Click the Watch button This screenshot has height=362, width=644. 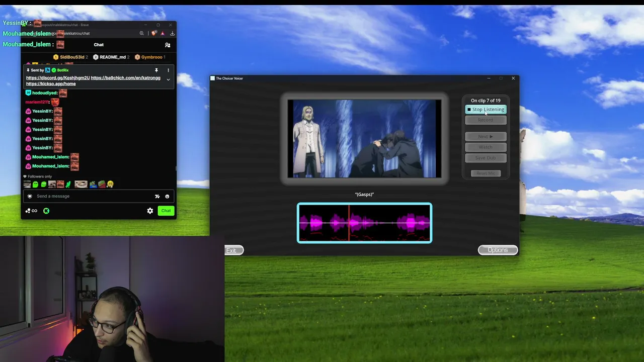pos(486,147)
